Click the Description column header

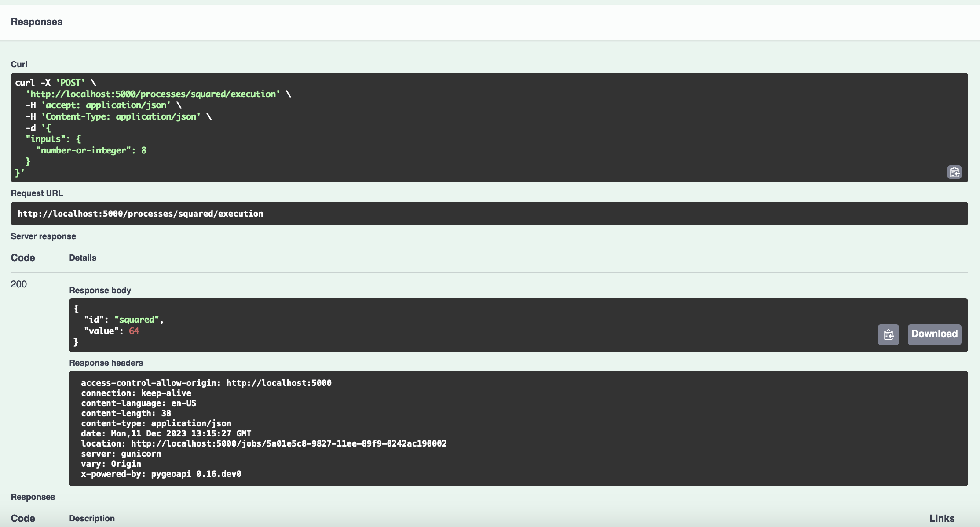[92, 518]
